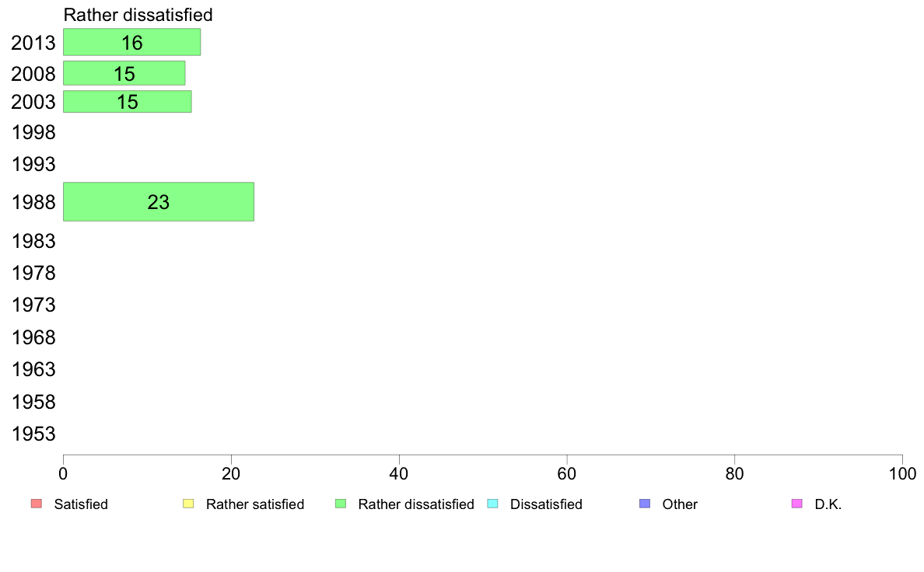Click the Rather satisfied legend text
This screenshot has height=572, width=924.
[x=255, y=504]
